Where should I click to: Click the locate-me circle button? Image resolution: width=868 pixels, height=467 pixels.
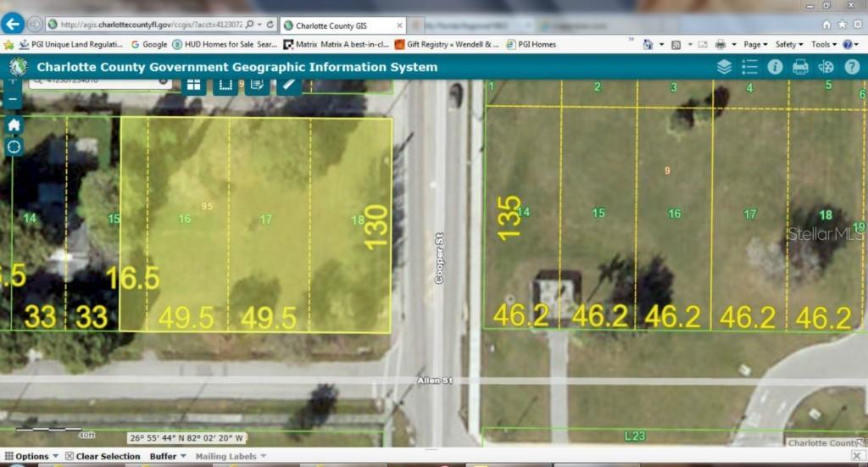tap(14, 147)
